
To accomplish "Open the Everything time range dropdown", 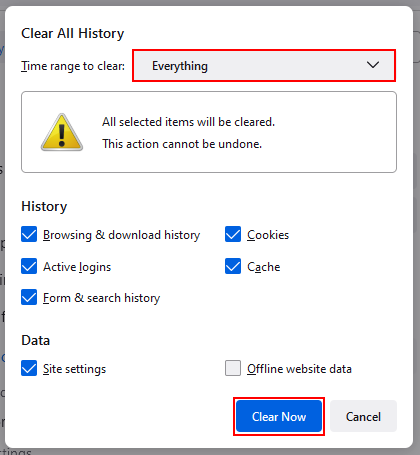I will 264,65.
